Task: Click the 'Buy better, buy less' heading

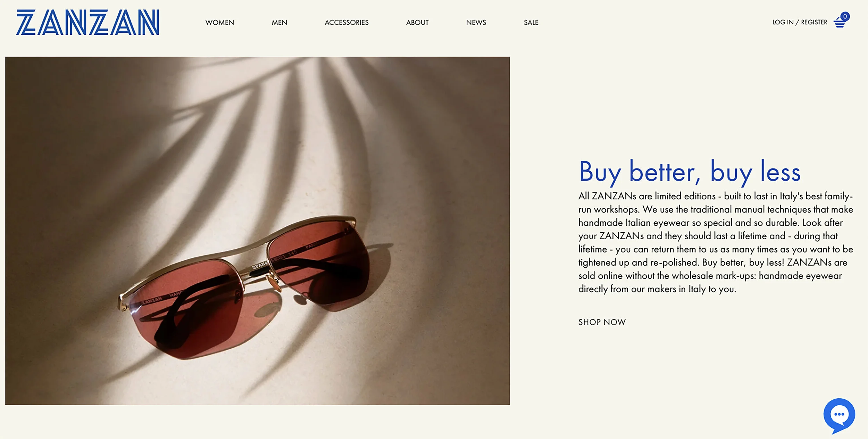Action: pyautogui.click(x=690, y=172)
